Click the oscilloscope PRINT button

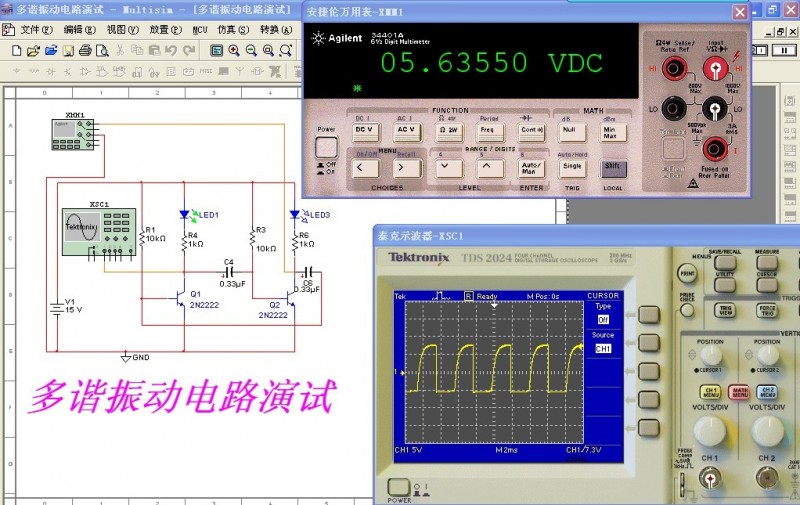687,272
